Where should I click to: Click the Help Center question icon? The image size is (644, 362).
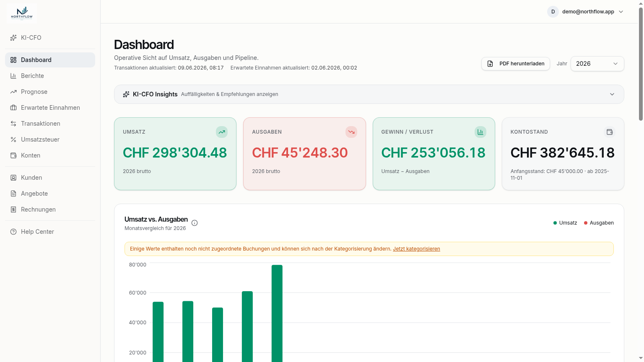tap(13, 232)
